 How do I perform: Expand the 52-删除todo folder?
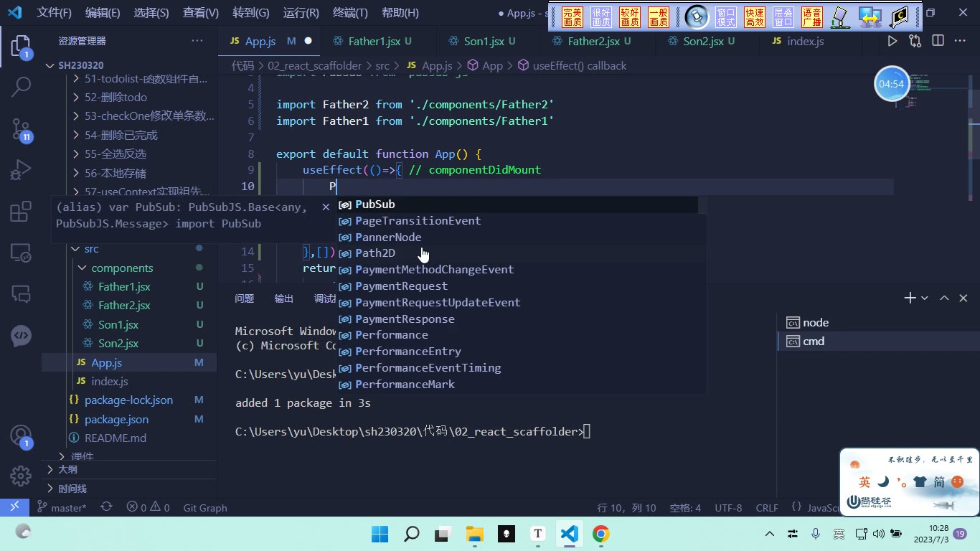[x=116, y=97]
